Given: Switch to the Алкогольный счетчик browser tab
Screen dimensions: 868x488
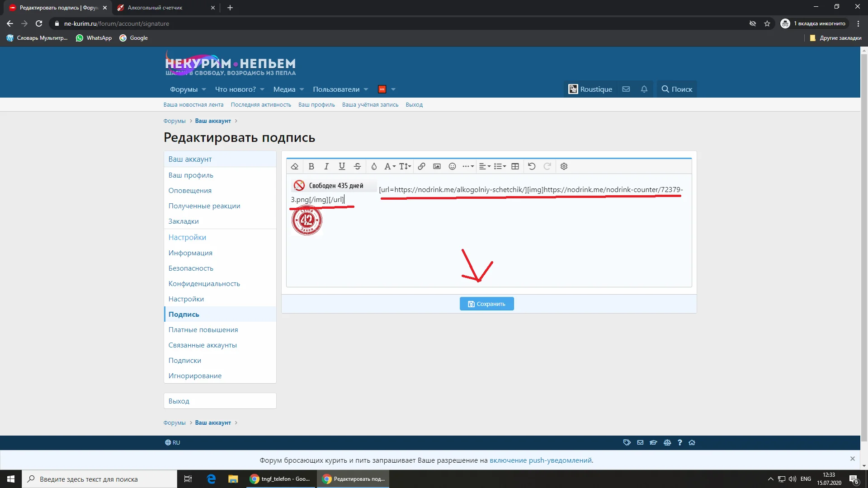Looking at the screenshot, I should (155, 8).
